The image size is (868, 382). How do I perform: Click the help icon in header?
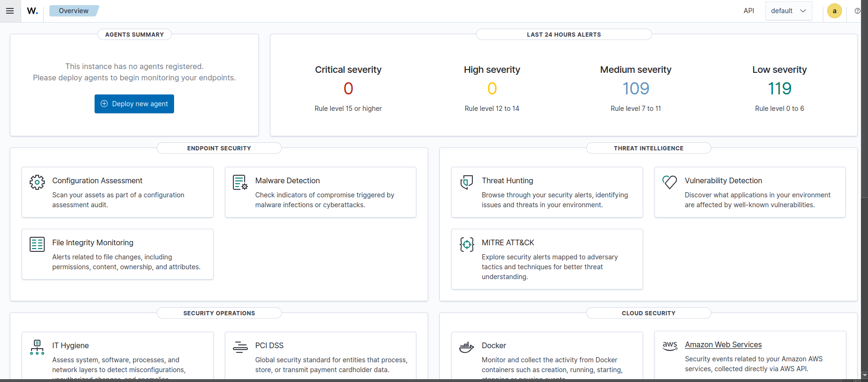[857, 11]
